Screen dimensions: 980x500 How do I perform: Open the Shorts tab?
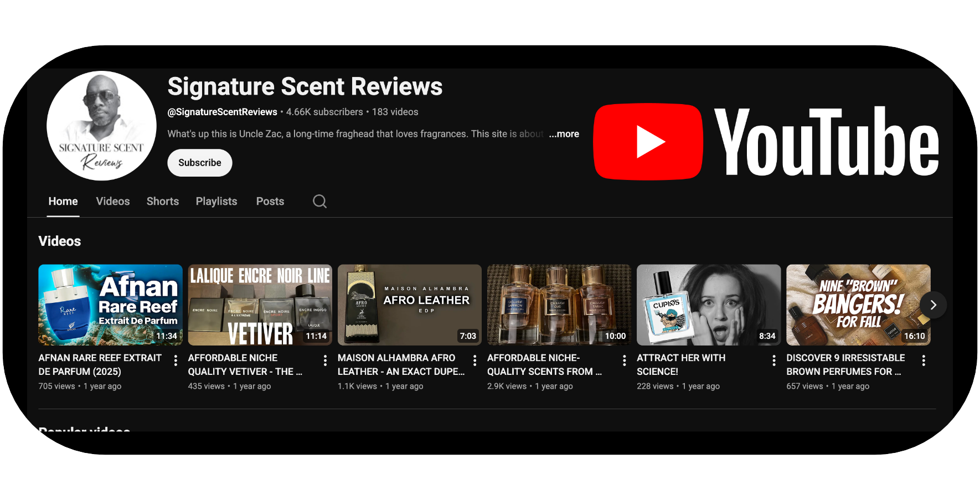163,202
